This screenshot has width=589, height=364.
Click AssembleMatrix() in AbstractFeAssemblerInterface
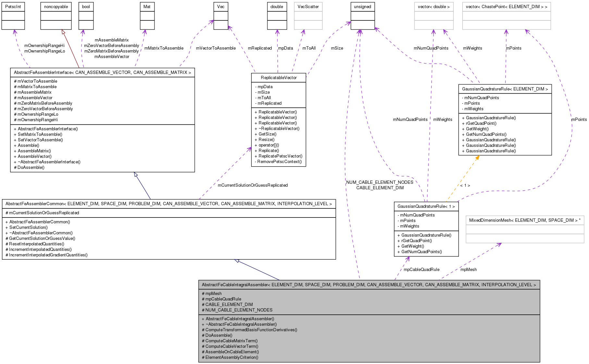[x=32, y=151]
